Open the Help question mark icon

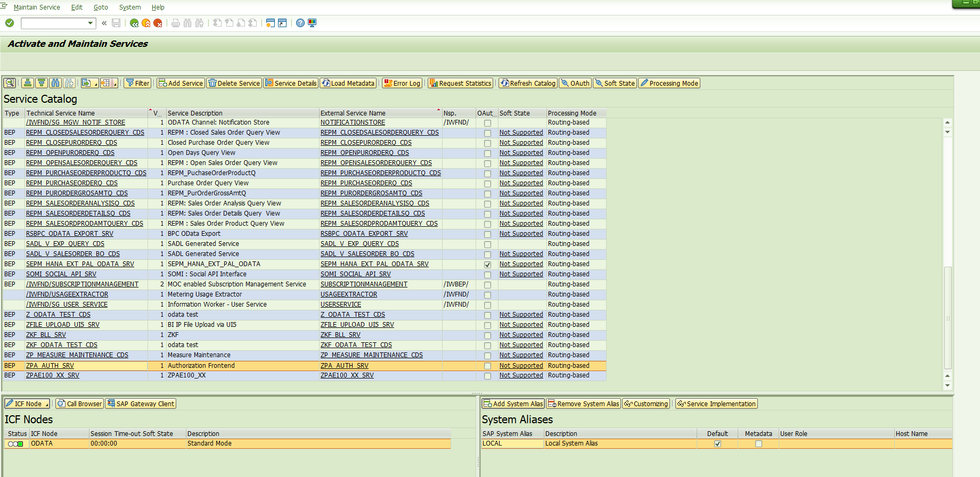pyautogui.click(x=300, y=23)
